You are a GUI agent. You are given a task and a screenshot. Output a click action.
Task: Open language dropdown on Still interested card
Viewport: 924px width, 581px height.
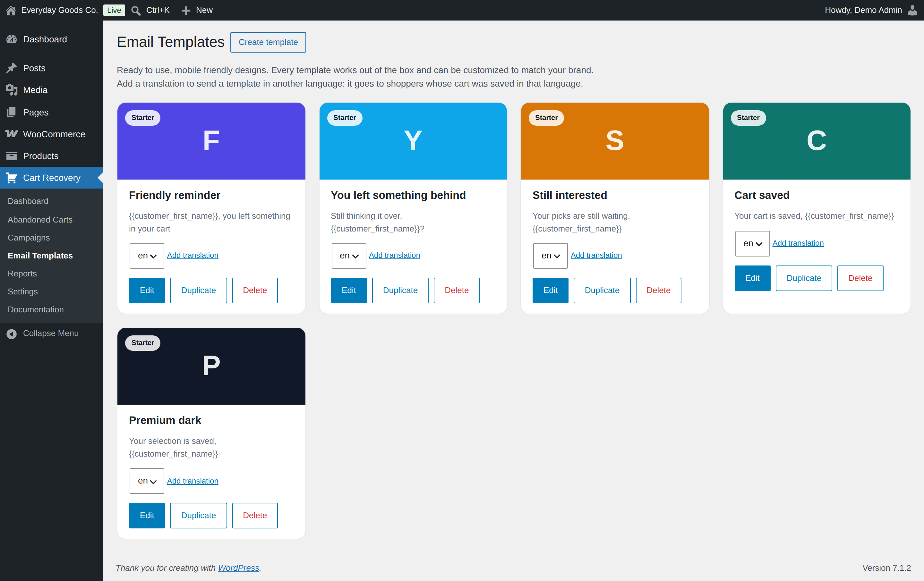click(x=550, y=256)
